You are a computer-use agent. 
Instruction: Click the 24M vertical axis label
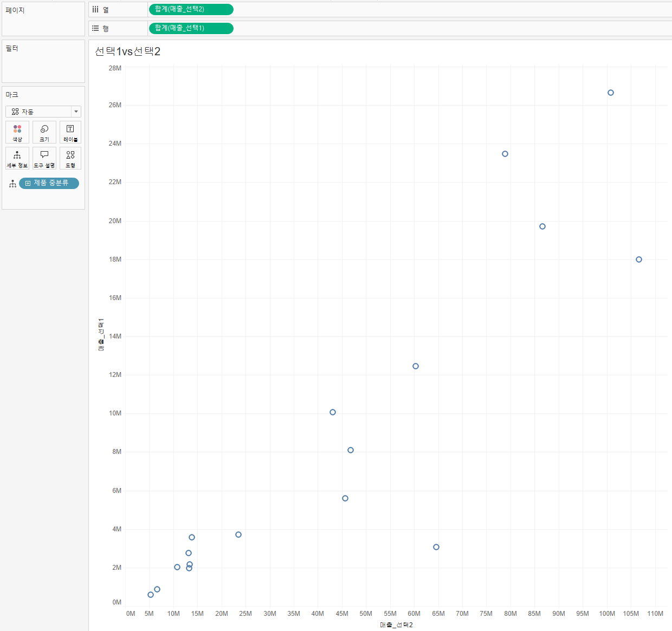pos(115,144)
